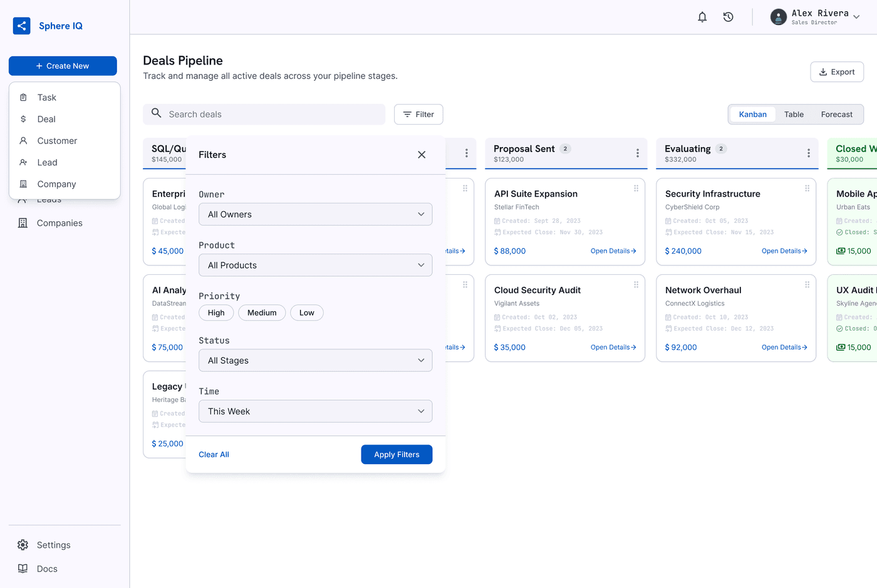Click the Proposal Sent count badge
Viewport: 877px width, 588px height.
565,149
